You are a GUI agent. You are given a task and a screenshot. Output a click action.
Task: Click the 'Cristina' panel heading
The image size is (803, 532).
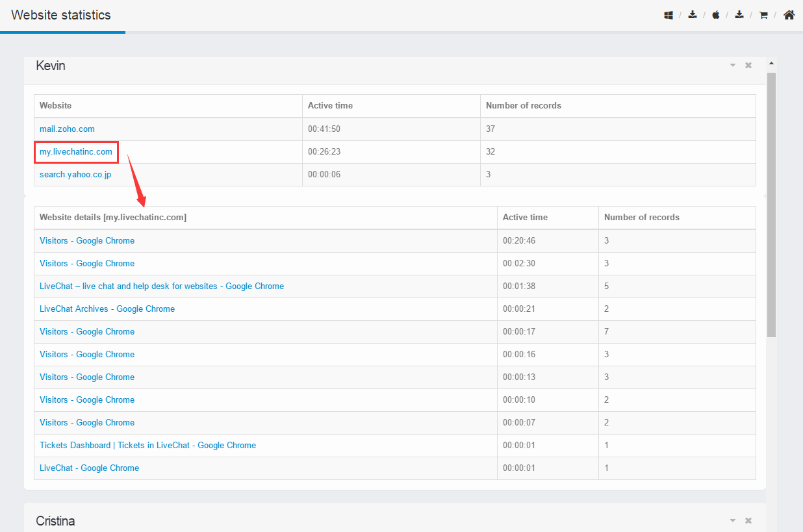[x=55, y=521]
